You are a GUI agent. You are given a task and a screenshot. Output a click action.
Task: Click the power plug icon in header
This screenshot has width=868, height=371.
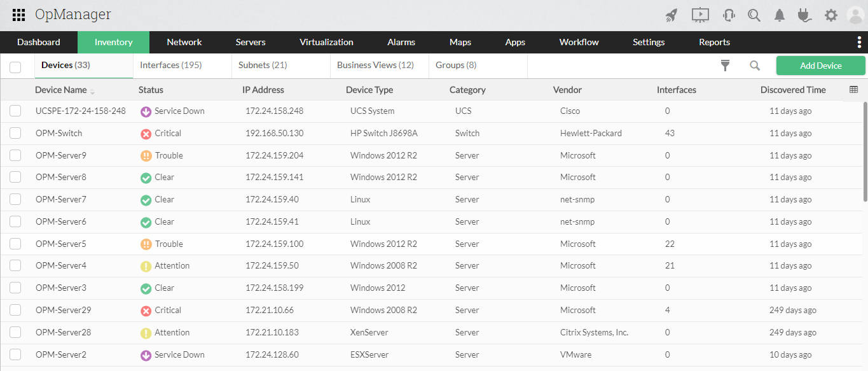click(805, 15)
